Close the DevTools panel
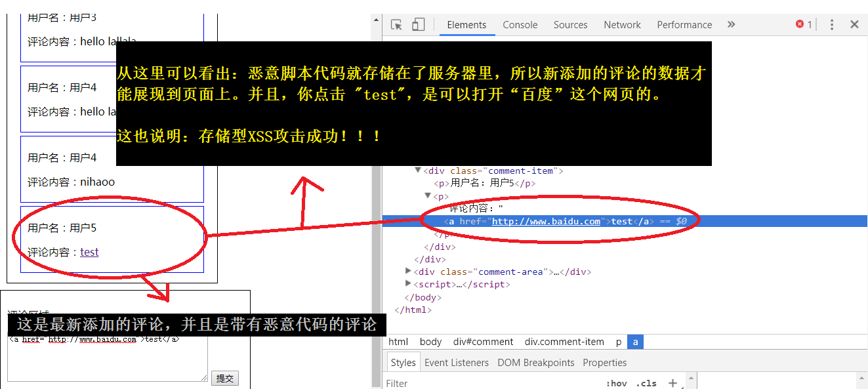 (x=854, y=25)
